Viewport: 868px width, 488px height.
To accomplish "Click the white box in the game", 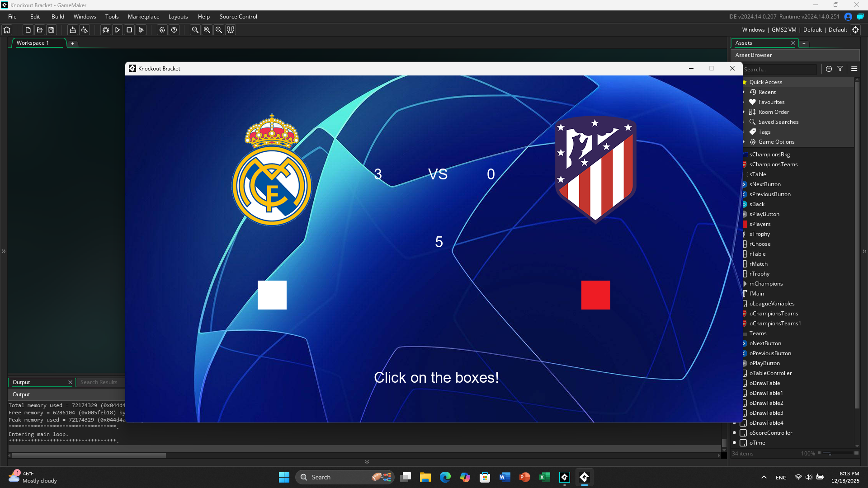I will pyautogui.click(x=272, y=295).
